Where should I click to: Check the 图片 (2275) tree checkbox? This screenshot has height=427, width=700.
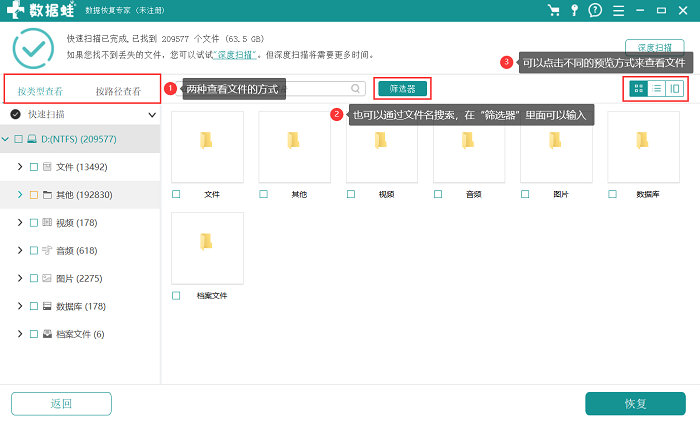click(x=33, y=278)
